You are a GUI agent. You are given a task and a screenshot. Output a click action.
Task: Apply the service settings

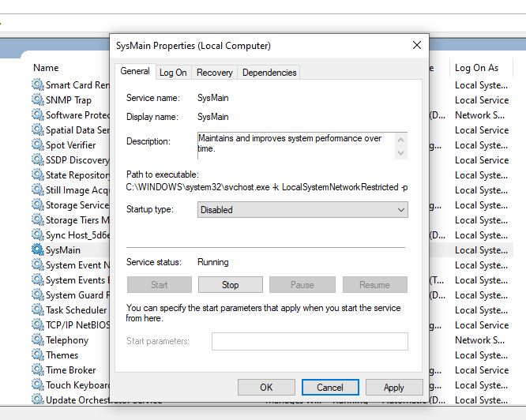pyautogui.click(x=394, y=387)
